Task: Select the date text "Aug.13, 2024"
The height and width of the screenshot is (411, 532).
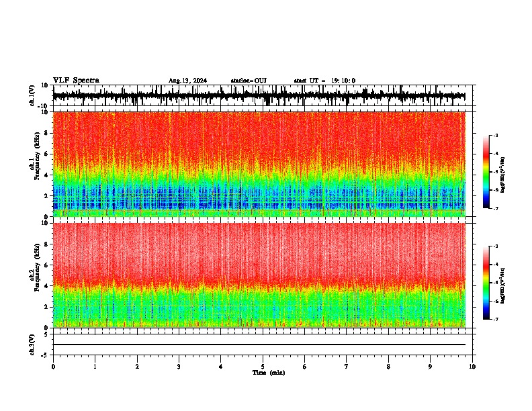Action: [187, 81]
